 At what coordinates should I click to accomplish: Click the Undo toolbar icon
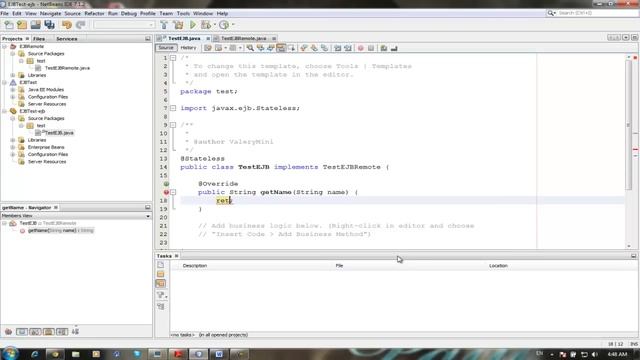point(67,25)
